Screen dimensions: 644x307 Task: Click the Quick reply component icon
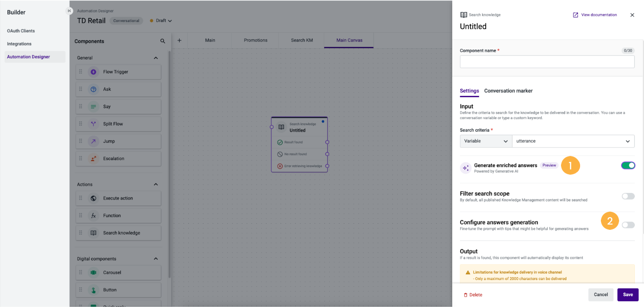click(x=93, y=305)
